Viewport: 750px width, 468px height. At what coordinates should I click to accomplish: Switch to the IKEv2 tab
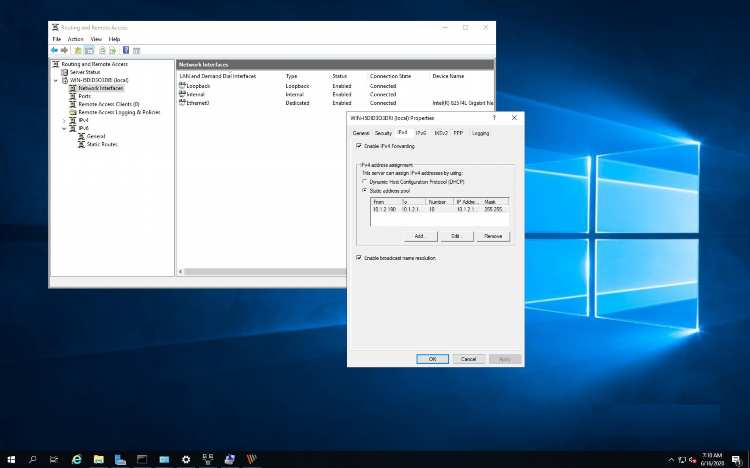pyautogui.click(x=441, y=133)
